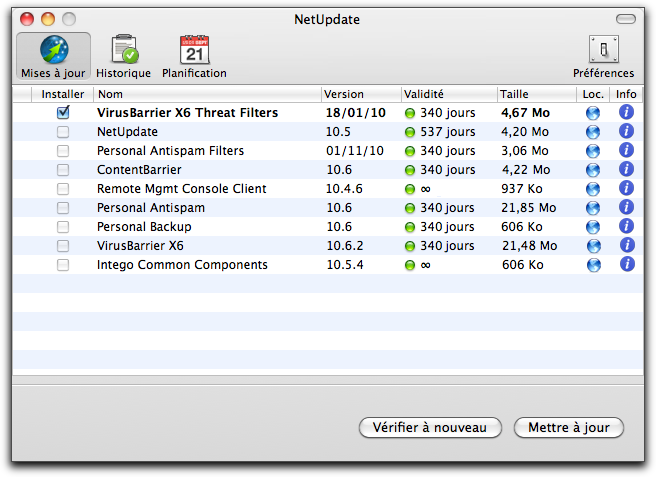
Task: Open info icon for Personal Antispam 10.6
Action: (x=626, y=207)
